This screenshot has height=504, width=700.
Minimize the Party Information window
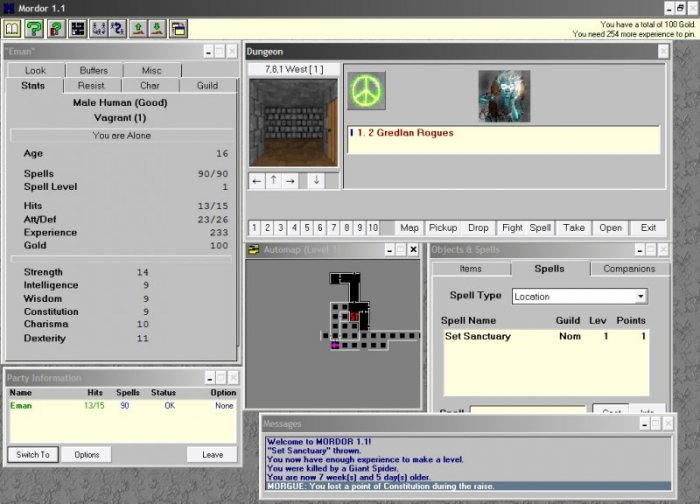pos(209,378)
